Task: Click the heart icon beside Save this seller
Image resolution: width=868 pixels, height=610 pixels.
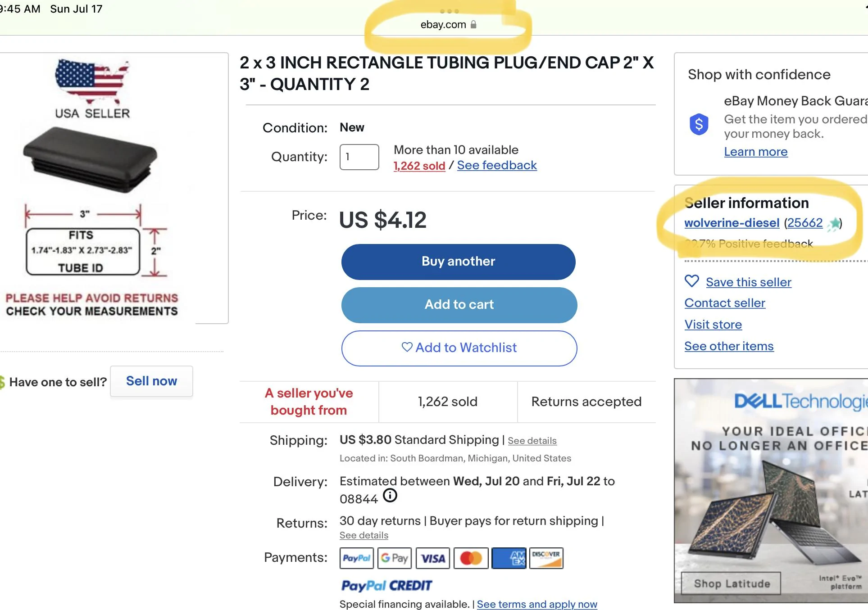Action: [692, 281]
